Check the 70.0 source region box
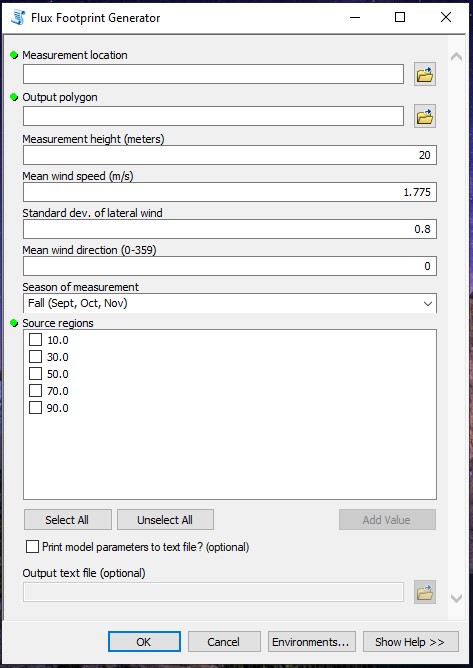Viewport: 473px width, 668px height. (x=35, y=391)
